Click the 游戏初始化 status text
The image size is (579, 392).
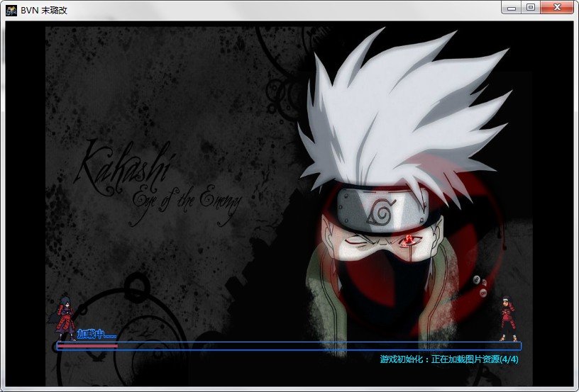click(449, 359)
